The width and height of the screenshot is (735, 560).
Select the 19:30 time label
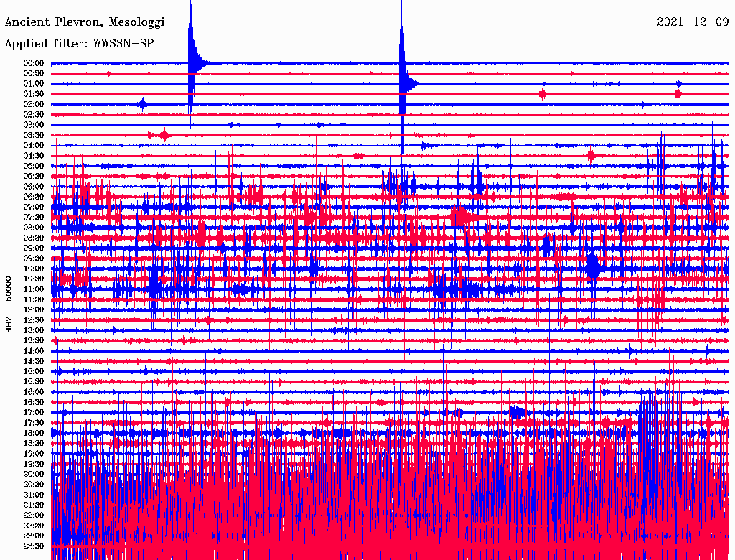click(x=34, y=465)
